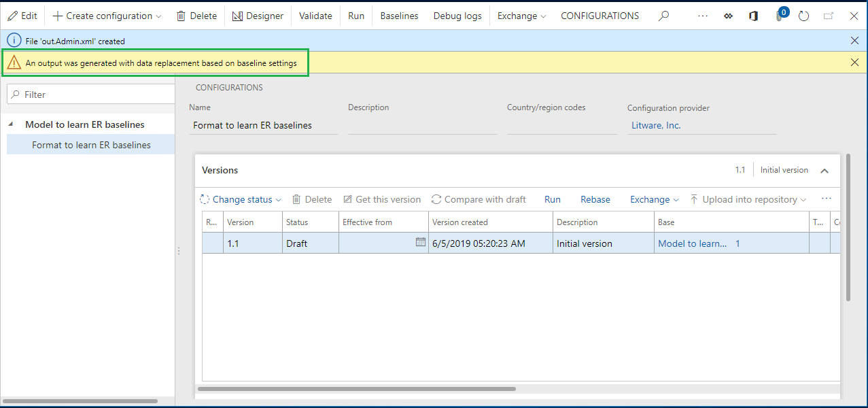Click the page vertical scrollbar
Image resolution: width=868 pixels, height=408 pixels.
coord(848,227)
